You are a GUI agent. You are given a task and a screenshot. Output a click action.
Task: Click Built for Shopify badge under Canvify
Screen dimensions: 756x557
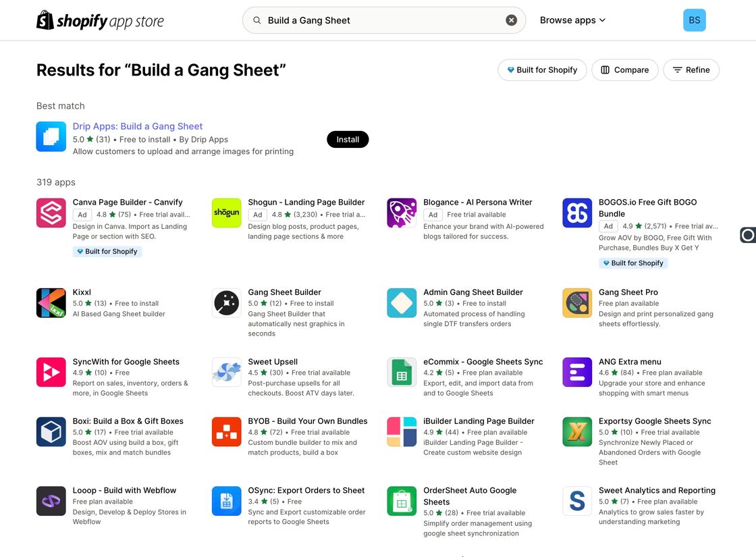click(x=107, y=251)
